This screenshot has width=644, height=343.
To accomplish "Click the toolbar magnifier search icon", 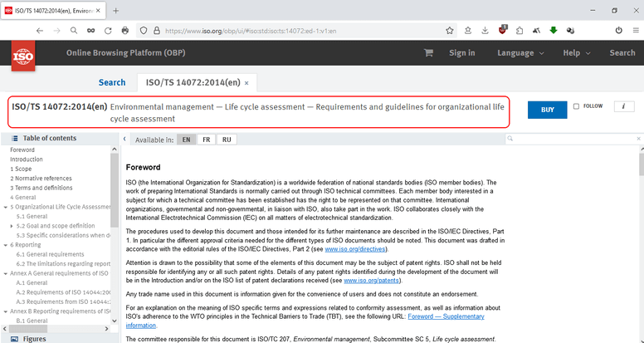I will click(74, 31).
